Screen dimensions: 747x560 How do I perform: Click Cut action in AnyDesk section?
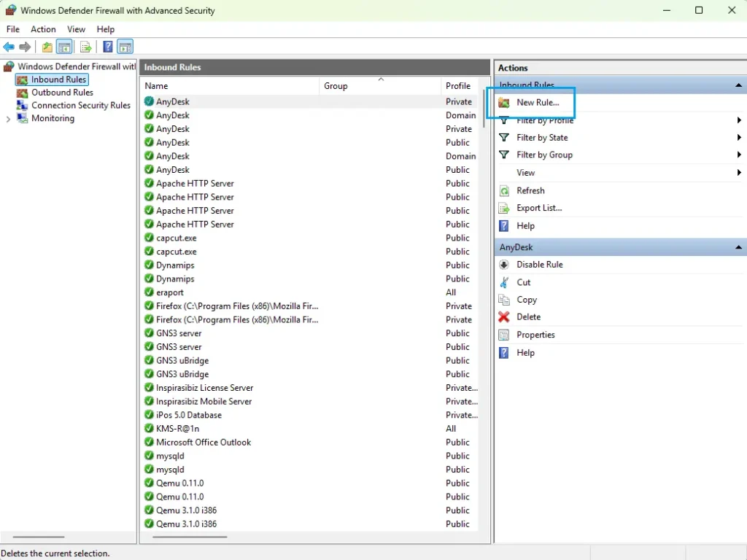click(524, 282)
